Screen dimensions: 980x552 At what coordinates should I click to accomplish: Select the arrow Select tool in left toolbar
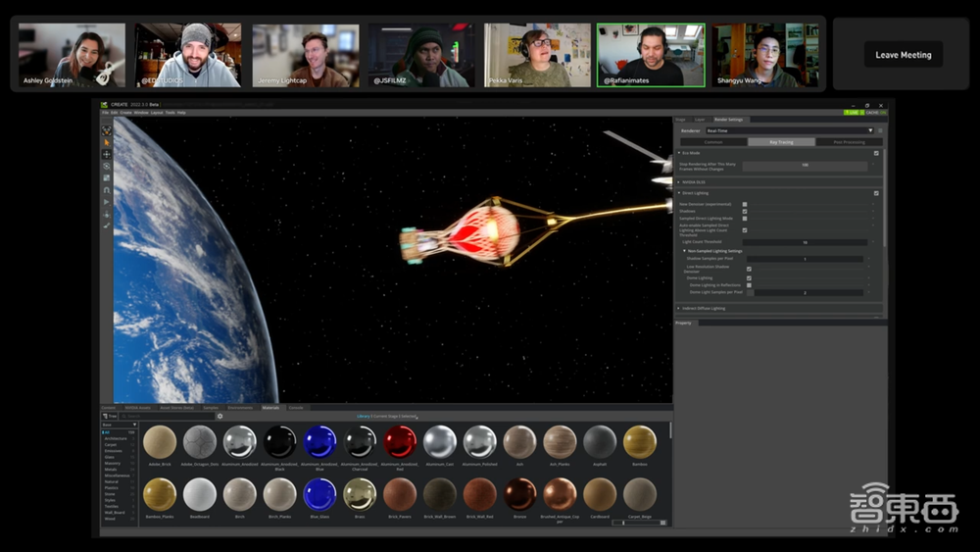point(107,141)
